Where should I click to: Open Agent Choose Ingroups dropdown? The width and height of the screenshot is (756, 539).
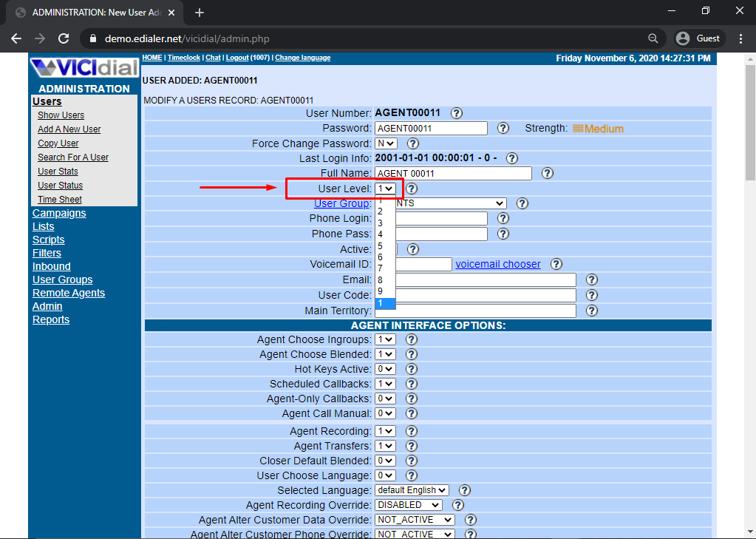pos(385,339)
